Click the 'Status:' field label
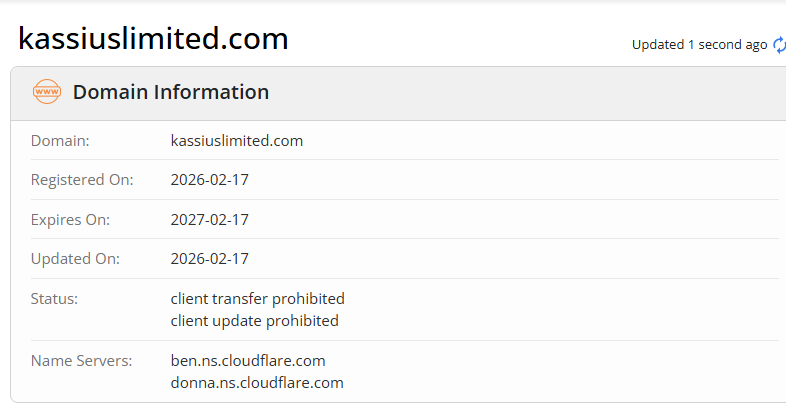The height and width of the screenshot is (405, 786). [54, 298]
